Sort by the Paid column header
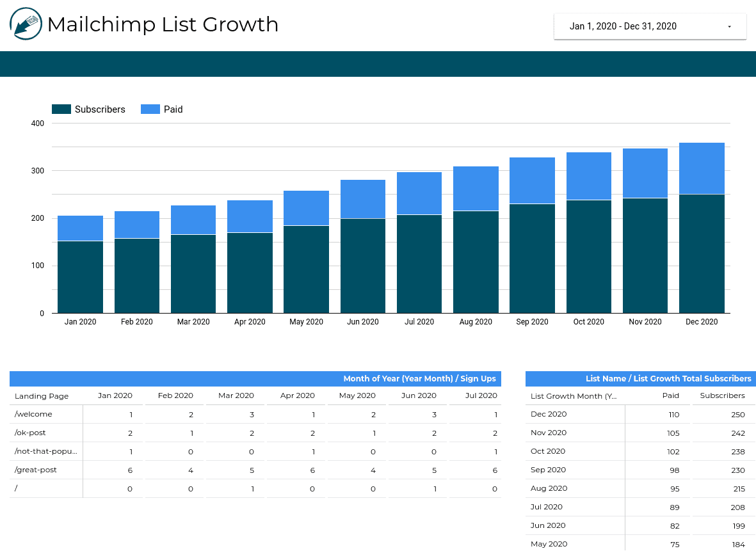The width and height of the screenshot is (756, 551). click(671, 395)
